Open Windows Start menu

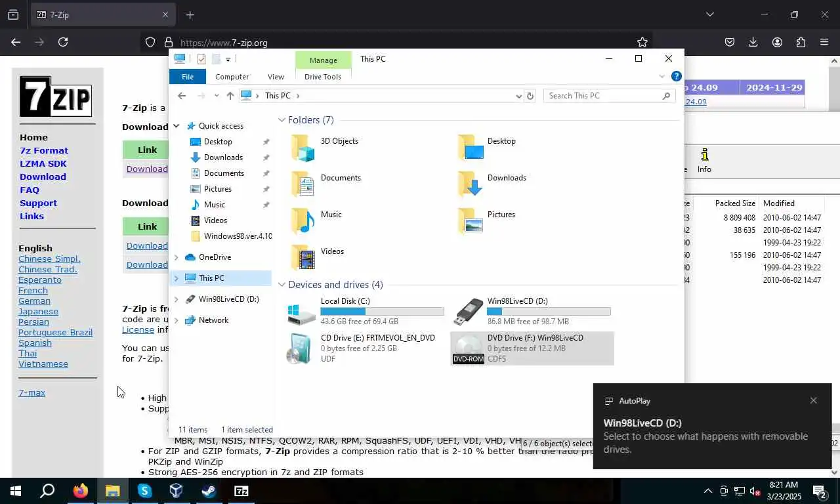[16, 490]
